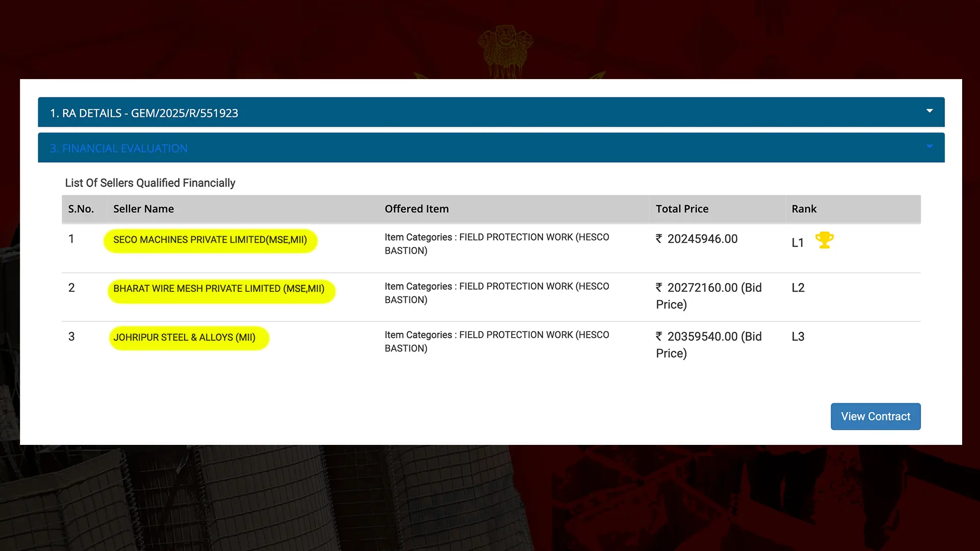The image size is (980, 551).
Task: Click the View Contract button
Action: (x=875, y=416)
